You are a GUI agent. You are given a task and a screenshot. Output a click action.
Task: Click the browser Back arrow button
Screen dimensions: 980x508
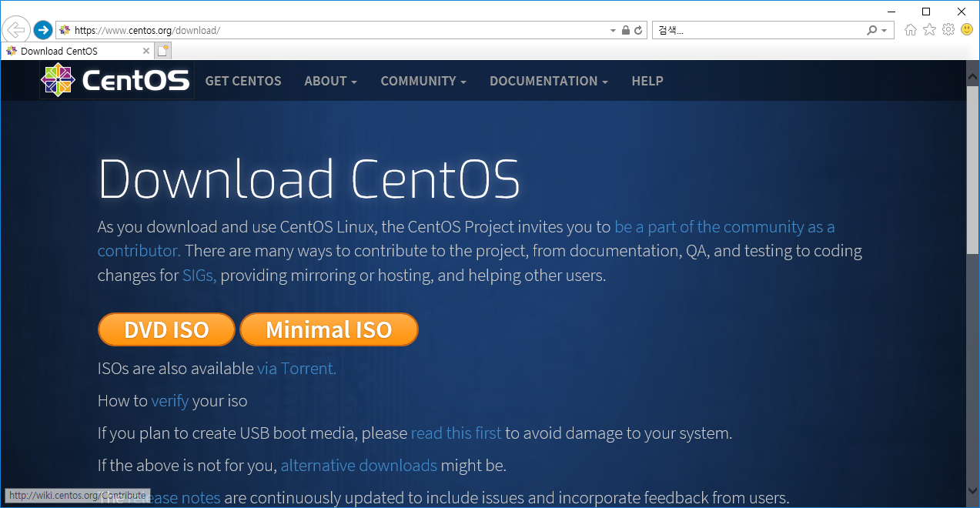(17, 30)
